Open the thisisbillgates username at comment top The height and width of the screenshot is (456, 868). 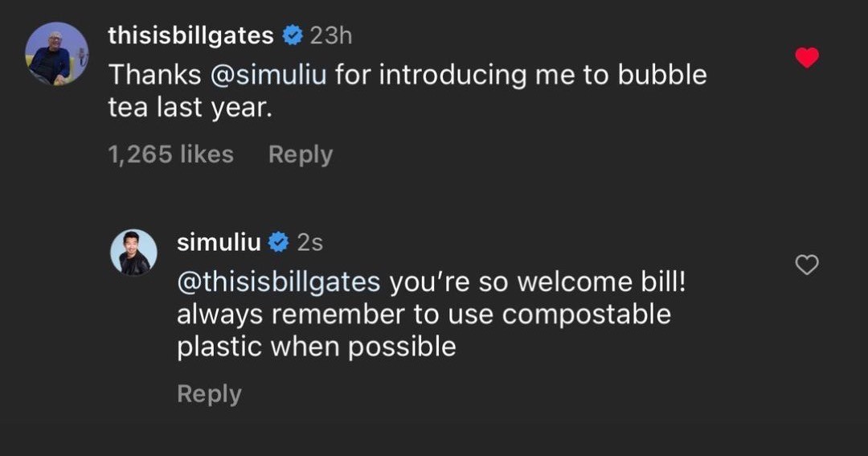coord(190,35)
